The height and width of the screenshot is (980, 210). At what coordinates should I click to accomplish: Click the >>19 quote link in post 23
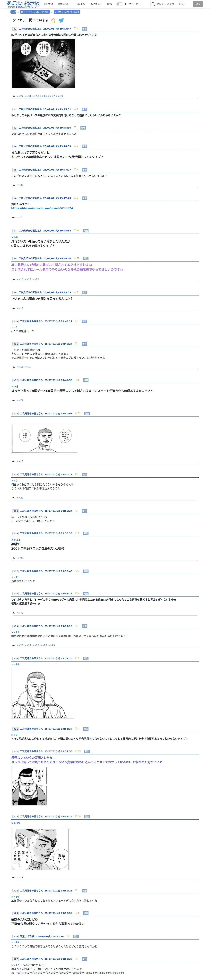click(16, 823)
